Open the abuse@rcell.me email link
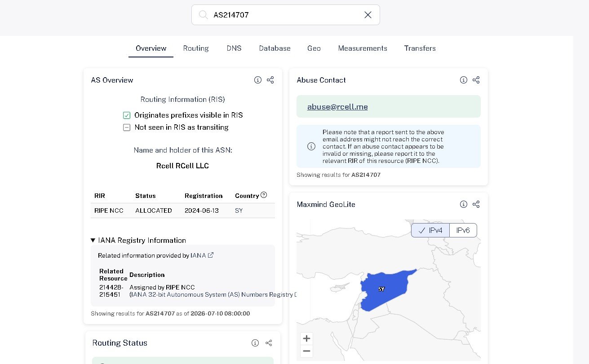 [337, 107]
